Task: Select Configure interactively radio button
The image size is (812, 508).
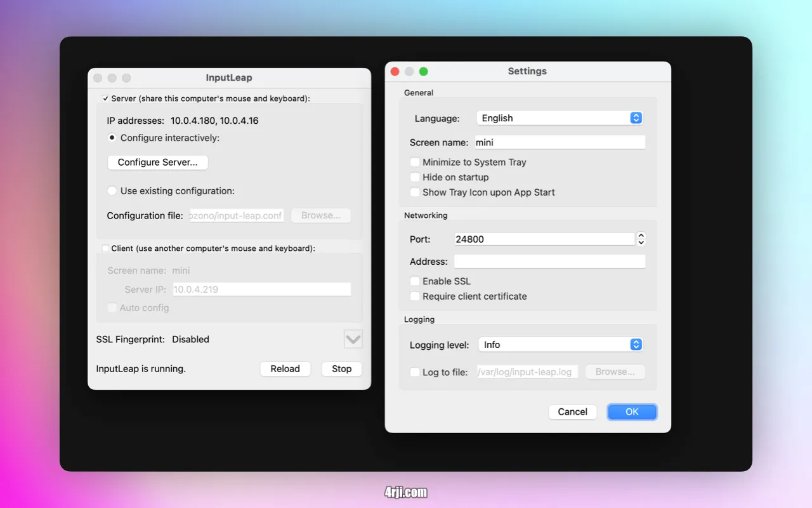Action: [x=112, y=138]
